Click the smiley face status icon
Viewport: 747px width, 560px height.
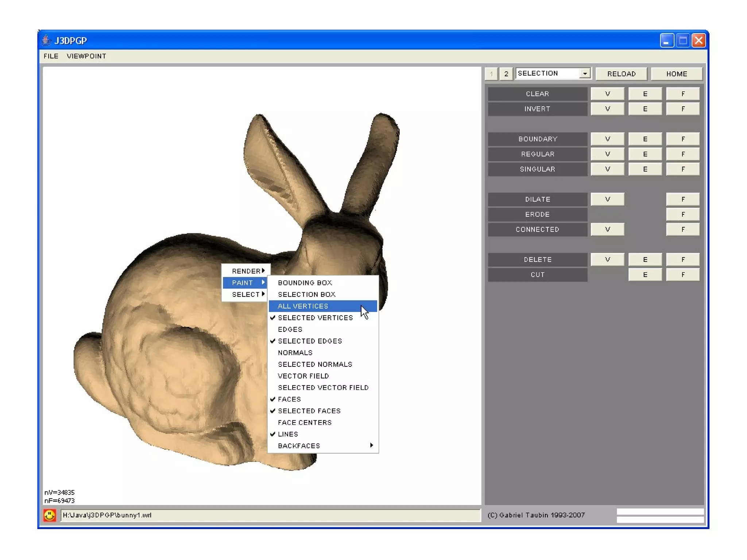click(50, 515)
